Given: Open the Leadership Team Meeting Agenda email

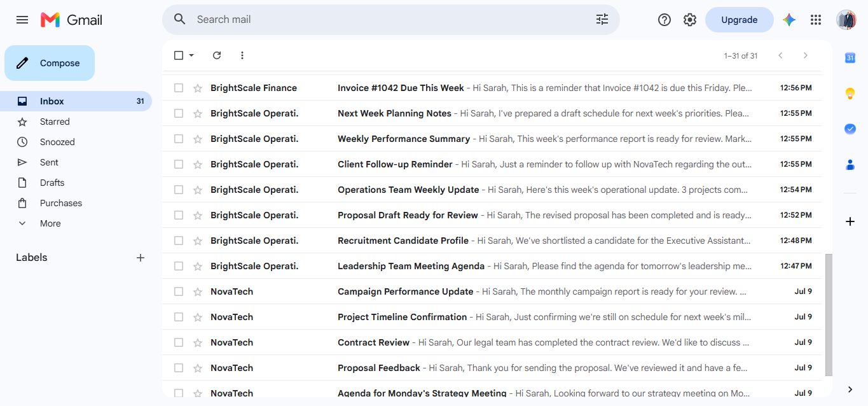Looking at the screenshot, I should 492,266.
